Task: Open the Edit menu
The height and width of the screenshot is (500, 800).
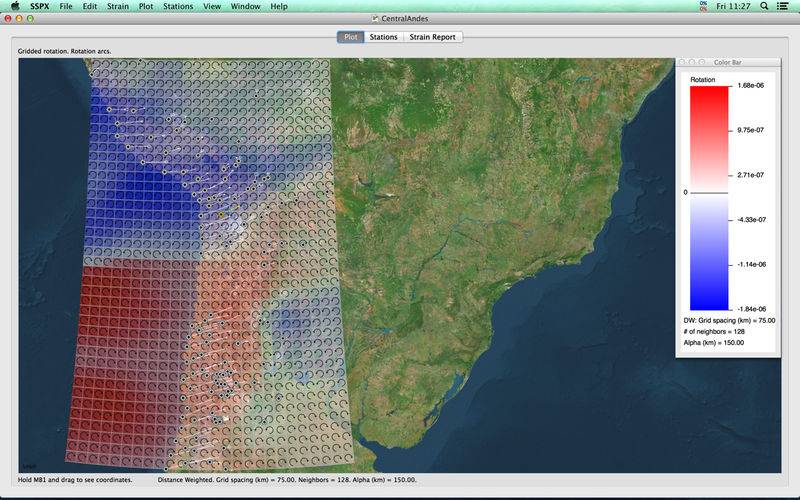Action: click(x=90, y=6)
